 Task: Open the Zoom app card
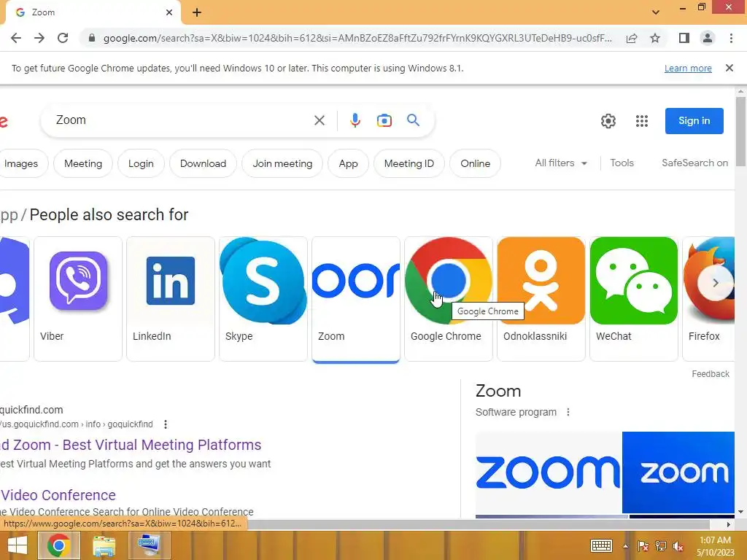356,298
